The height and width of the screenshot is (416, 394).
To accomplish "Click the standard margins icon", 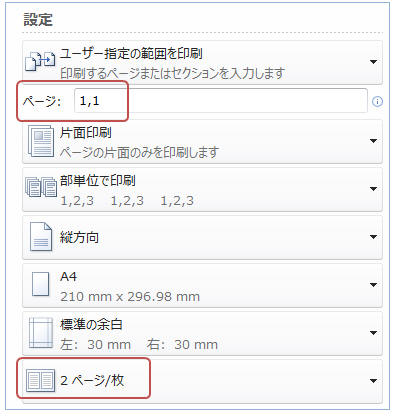I will pos(41,332).
